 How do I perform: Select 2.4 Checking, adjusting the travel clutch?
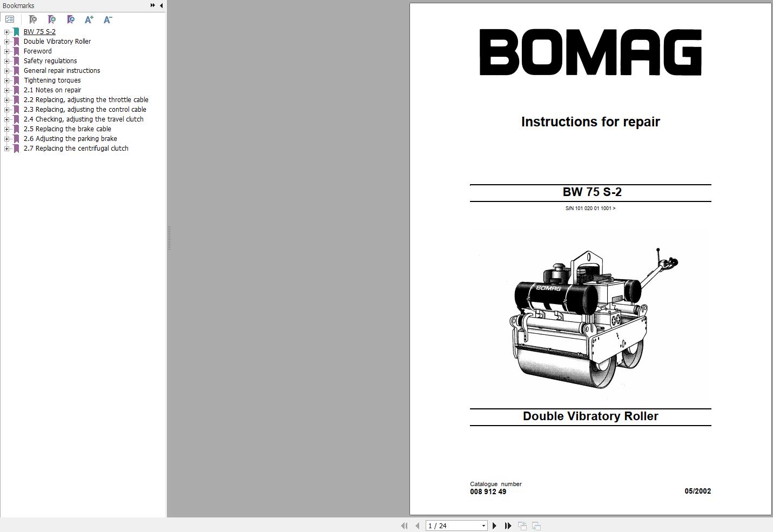click(84, 119)
